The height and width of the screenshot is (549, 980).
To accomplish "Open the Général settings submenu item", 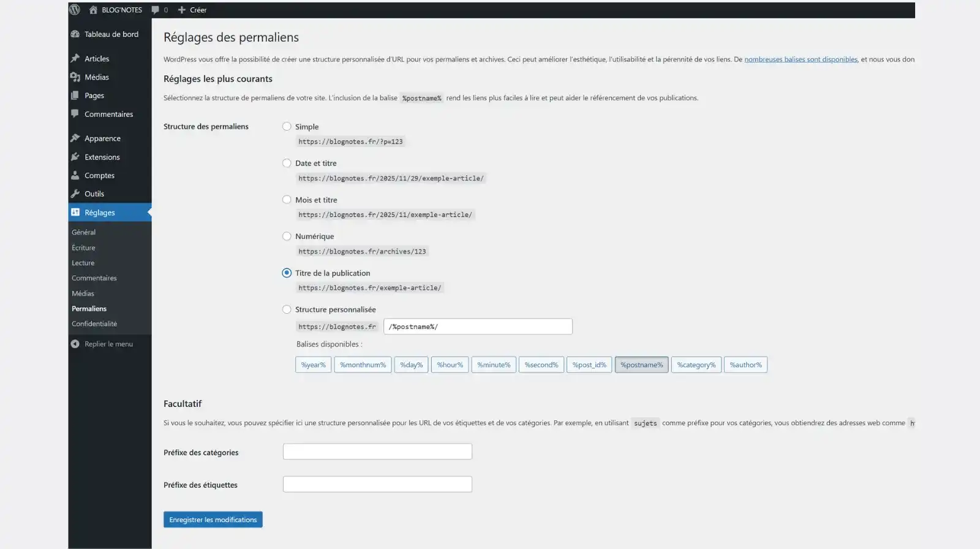I will (83, 232).
